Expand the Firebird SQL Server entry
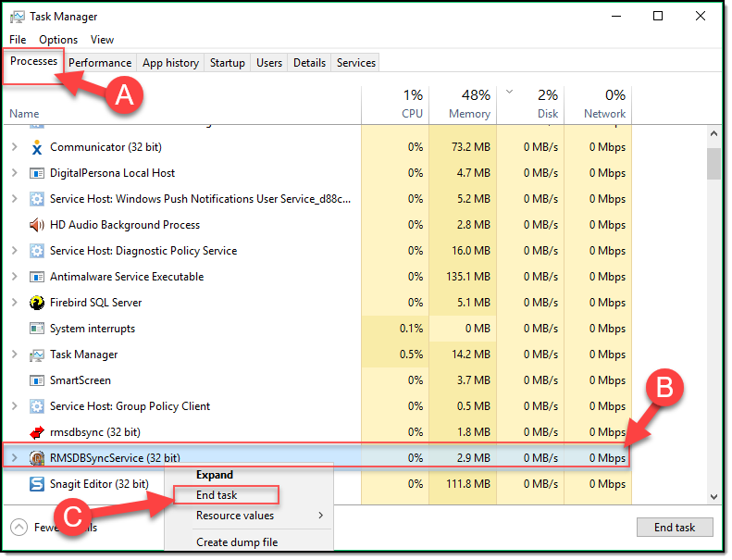732x560 pixels. [14, 303]
